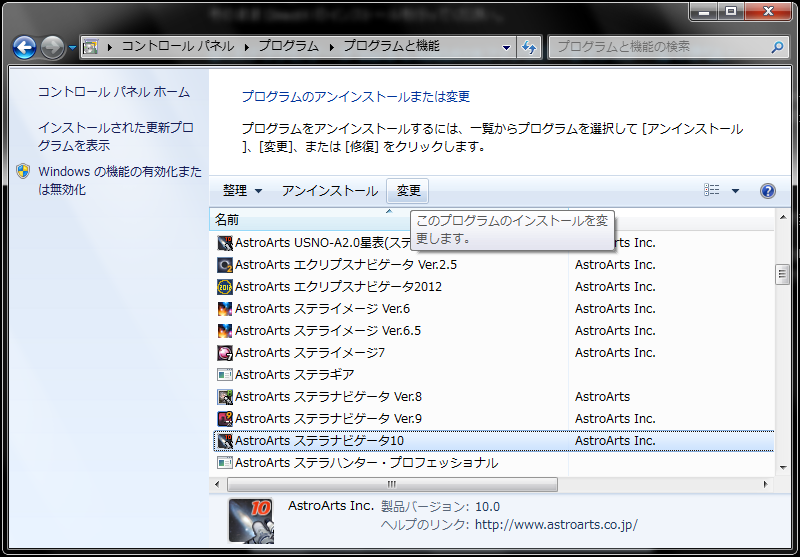Select ステラナビゲータ10 list icon
The width and height of the screenshot is (800, 557).
pyautogui.click(x=225, y=440)
